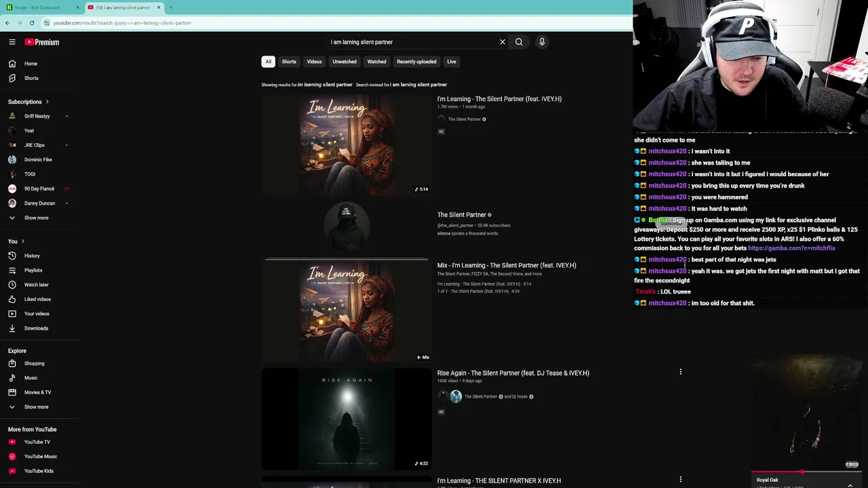
Task: Open I'm Learning - THE SILENT PARTNER X IVEY.H
Action: [498, 481]
